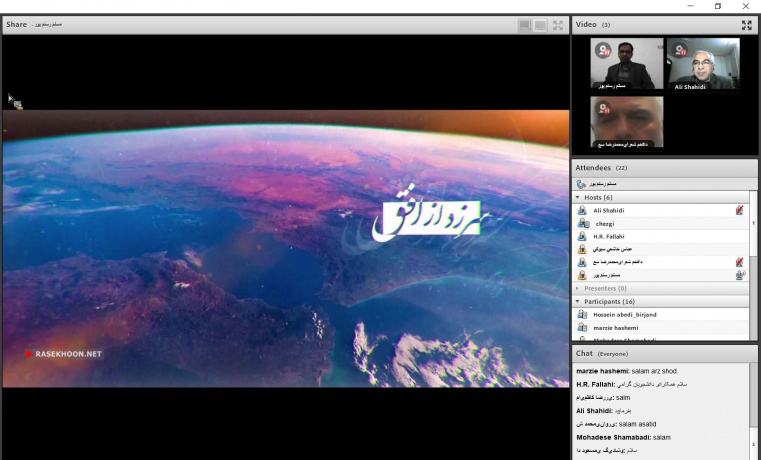Expand the Presenters (0) group
Viewport: 761px width, 460px height.
577,288
